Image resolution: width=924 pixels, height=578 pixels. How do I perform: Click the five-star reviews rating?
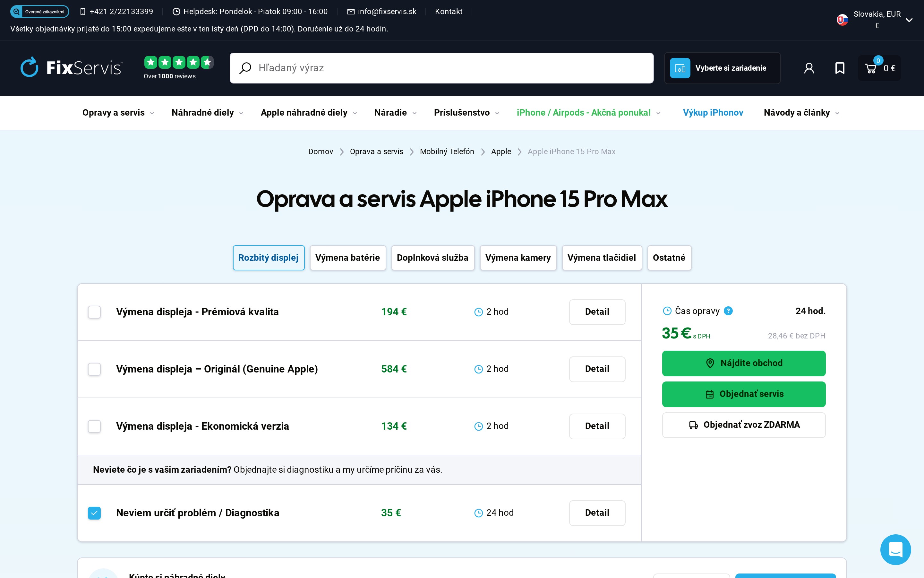179,62
